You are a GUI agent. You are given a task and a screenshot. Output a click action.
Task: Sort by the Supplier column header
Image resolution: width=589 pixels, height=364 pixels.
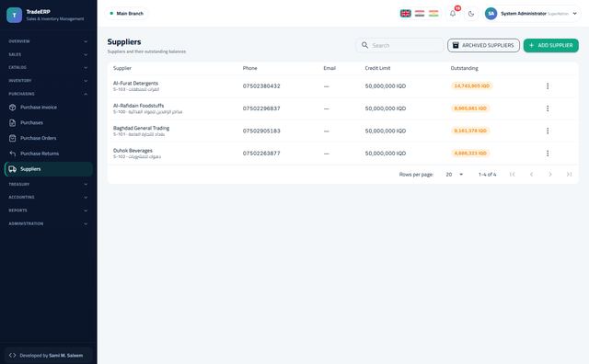pos(122,68)
